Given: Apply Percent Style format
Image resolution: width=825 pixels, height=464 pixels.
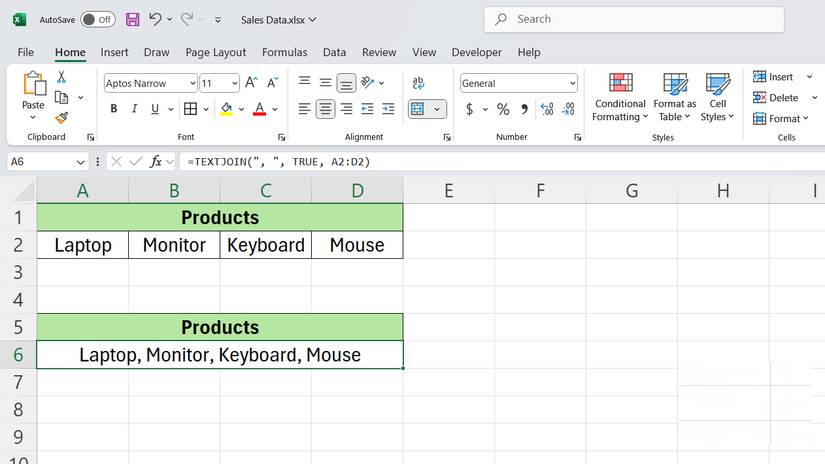Looking at the screenshot, I should click(503, 109).
